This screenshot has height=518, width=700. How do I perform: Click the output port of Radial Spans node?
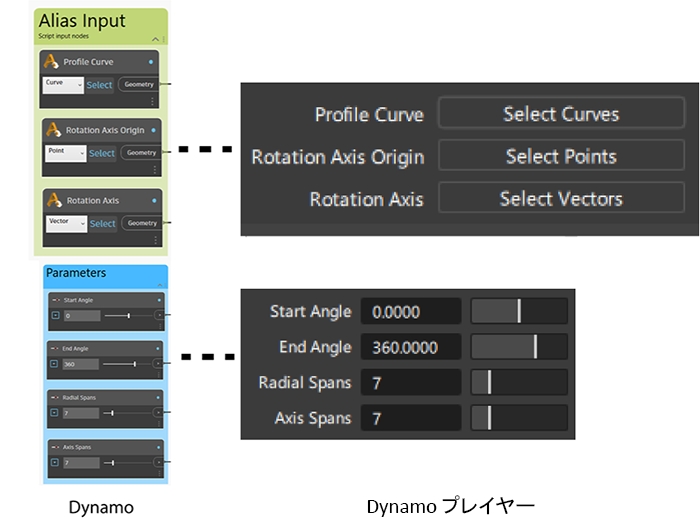point(158,412)
